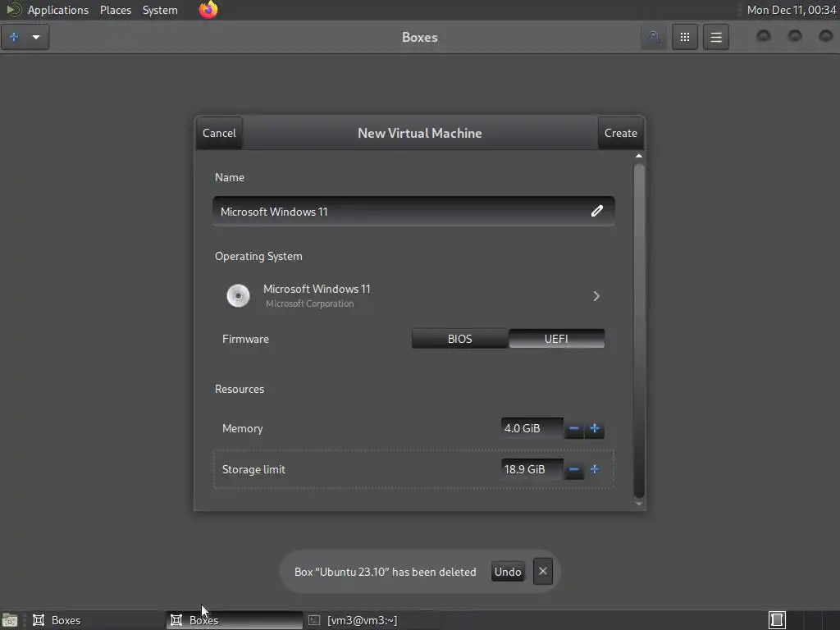Click the Firmware label

(x=245, y=339)
